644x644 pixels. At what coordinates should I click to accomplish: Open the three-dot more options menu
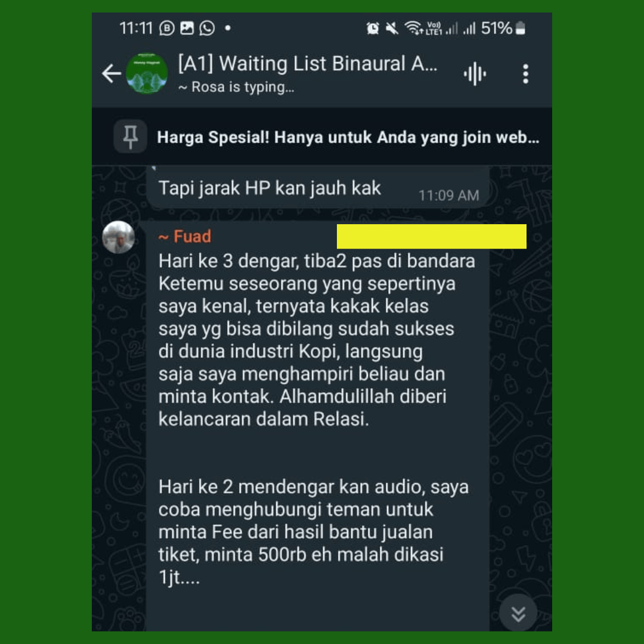coord(525,74)
